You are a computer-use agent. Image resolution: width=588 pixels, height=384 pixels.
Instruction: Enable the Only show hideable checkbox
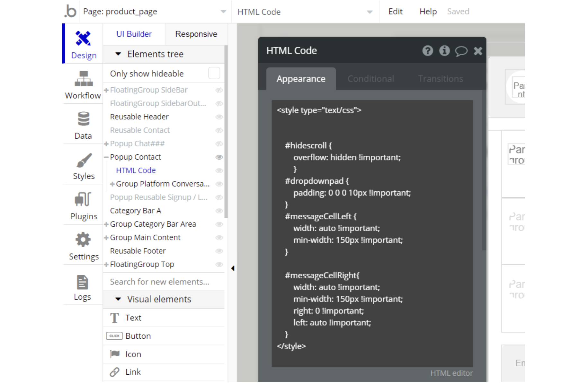(x=214, y=73)
